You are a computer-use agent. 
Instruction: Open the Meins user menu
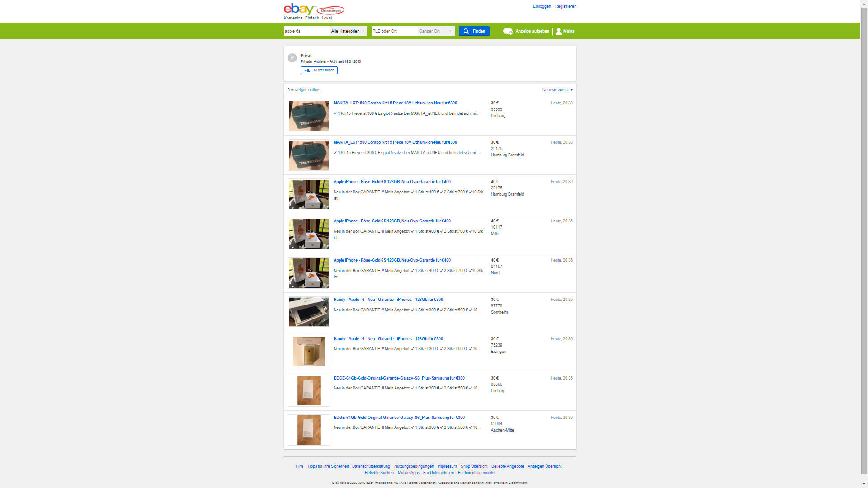pos(565,31)
